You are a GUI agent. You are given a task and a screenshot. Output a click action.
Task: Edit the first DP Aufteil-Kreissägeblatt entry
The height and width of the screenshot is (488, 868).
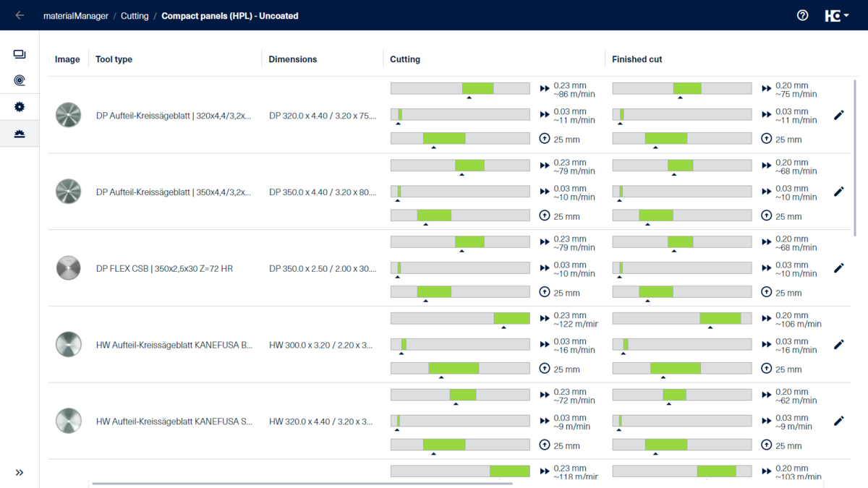(x=839, y=115)
